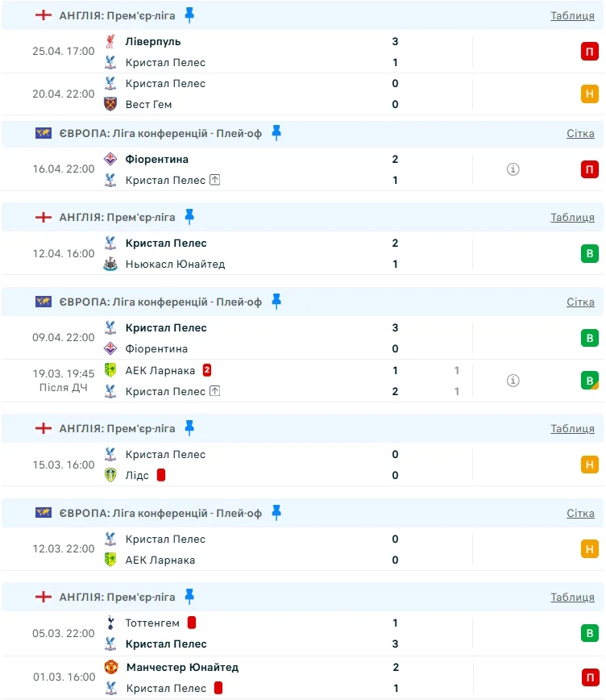Click the red card marker beside AEK Larnaca
This screenshot has height=700, width=606.
pyautogui.click(x=207, y=370)
